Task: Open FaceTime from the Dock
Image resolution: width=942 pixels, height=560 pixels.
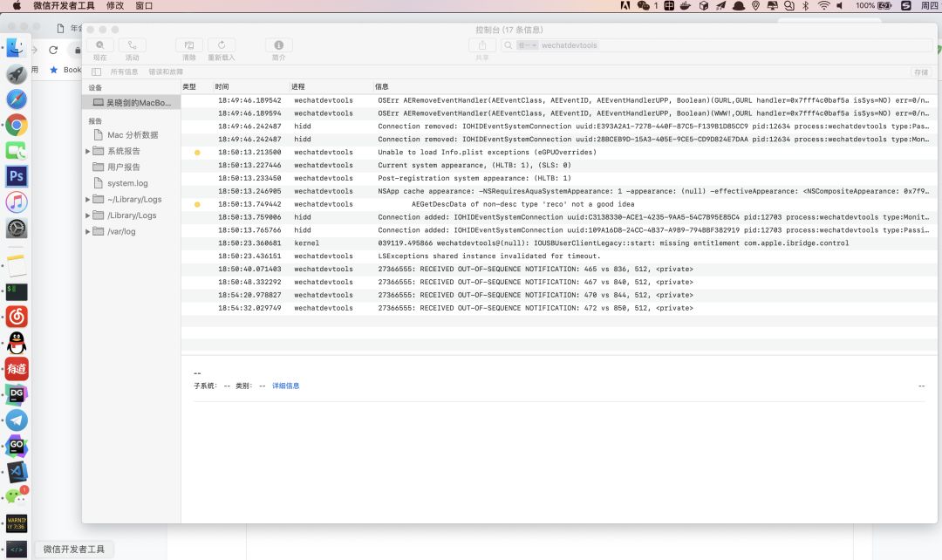Action: [17, 151]
